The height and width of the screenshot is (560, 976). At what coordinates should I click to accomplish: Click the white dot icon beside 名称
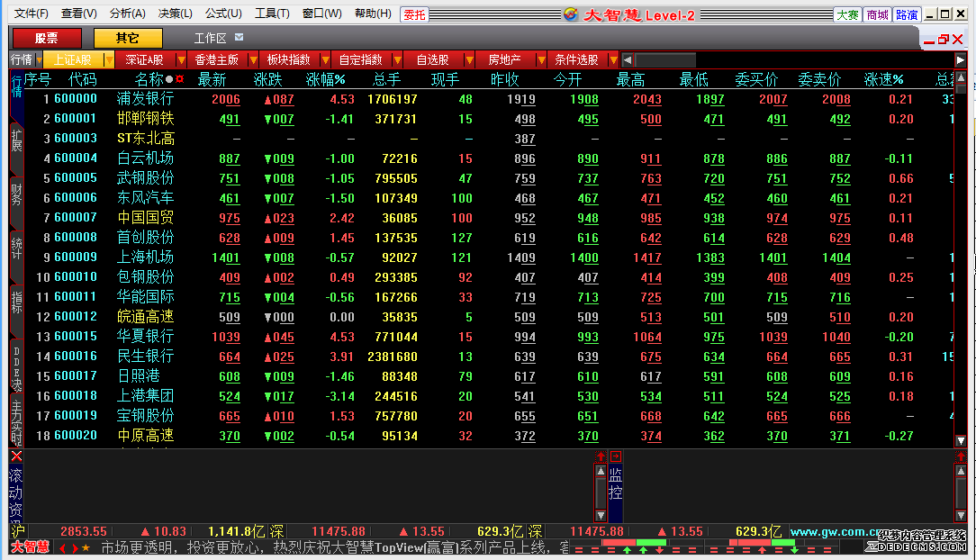(x=169, y=79)
